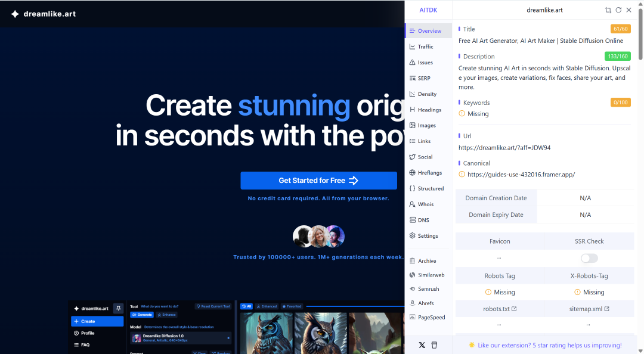
Task: Click the AITDK panel vertical scrollbar
Action: tap(640, 35)
